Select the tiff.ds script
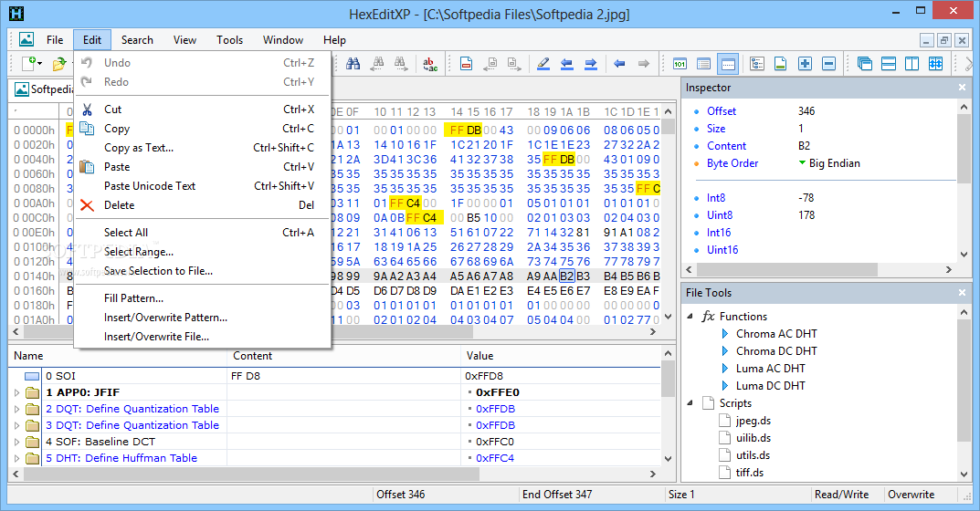 coord(749,473)
